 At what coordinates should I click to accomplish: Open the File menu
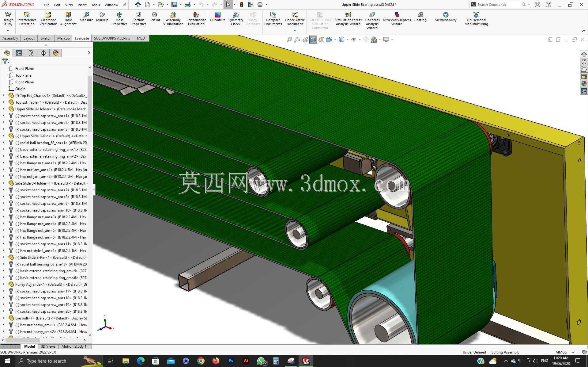46,5
